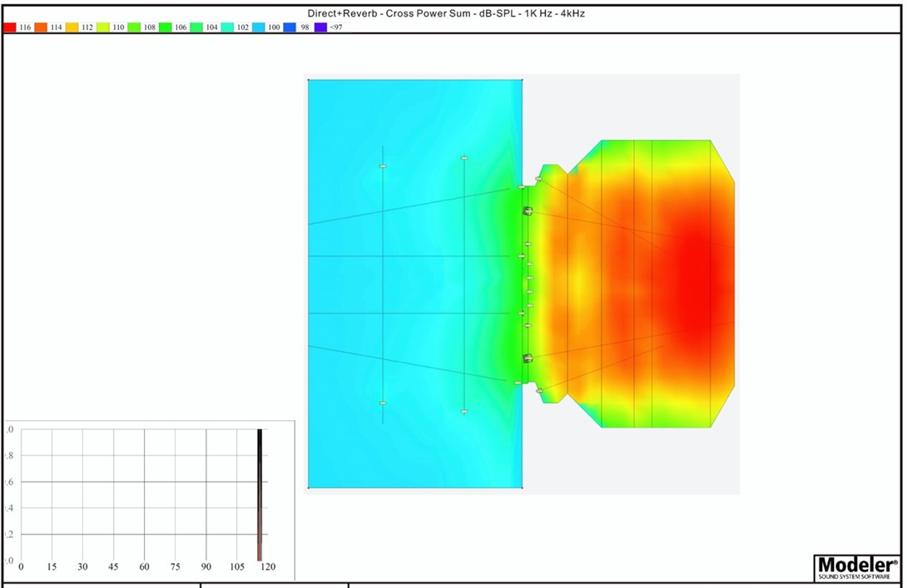This screenshot has height=588, width=907.
Task: Click the yellow-green 110 dB legend swatch
Action: click(x=103, y=27)
